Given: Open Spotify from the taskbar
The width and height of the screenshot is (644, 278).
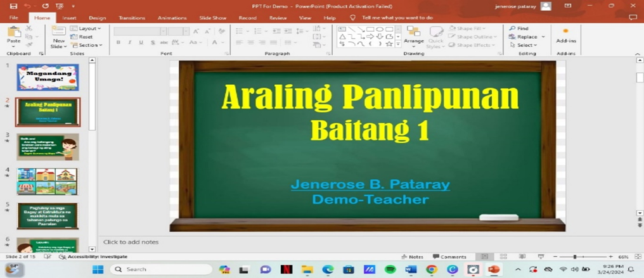Looking at the screenshot, I should (390, 269).
